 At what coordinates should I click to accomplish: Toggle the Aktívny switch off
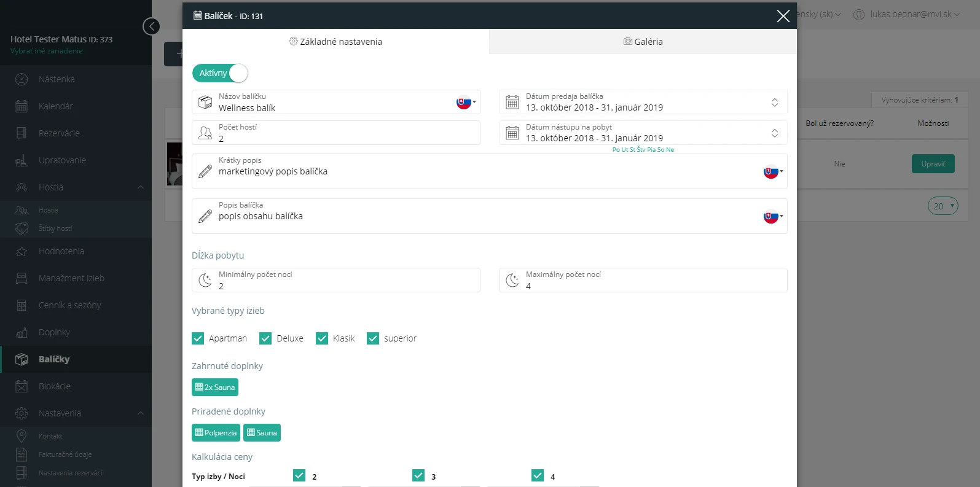click(220, 73)
